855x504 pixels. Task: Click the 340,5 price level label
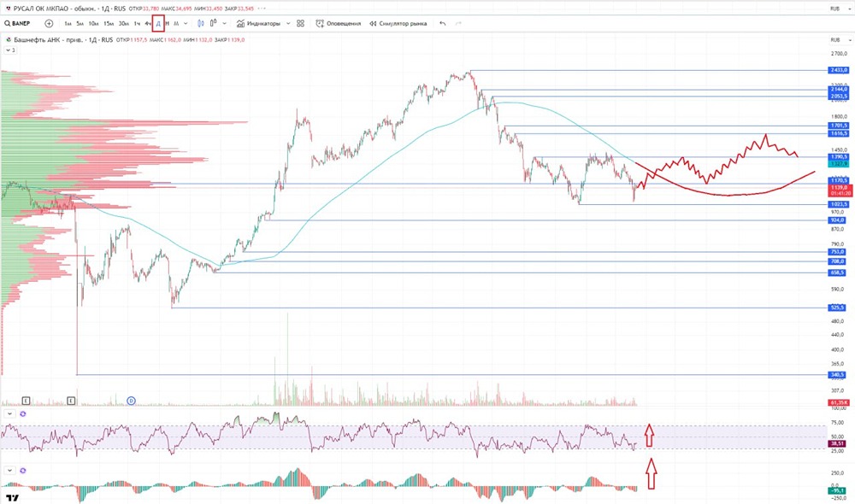838,375
